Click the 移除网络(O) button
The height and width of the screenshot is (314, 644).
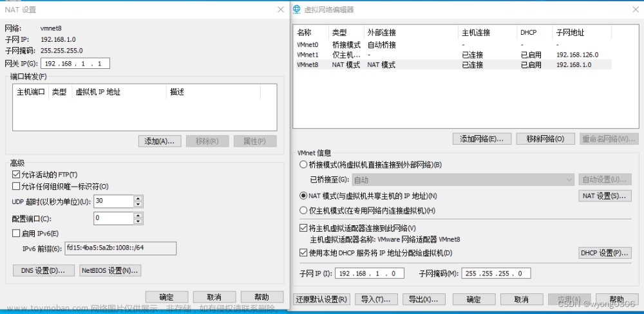pos(545,139)
